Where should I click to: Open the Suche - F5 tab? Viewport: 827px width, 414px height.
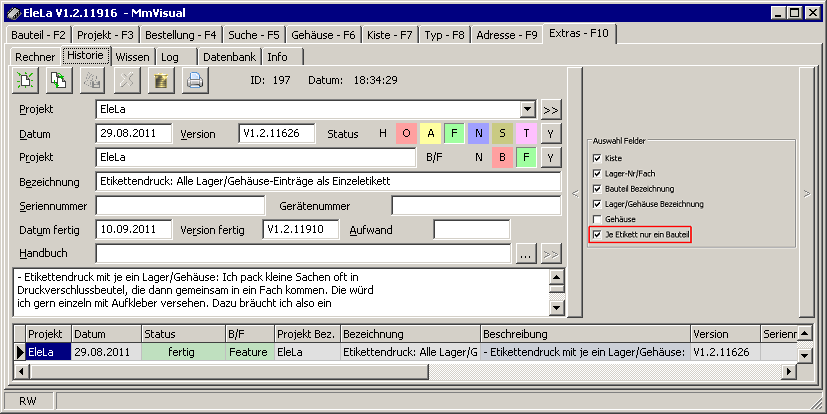point(254,35)
